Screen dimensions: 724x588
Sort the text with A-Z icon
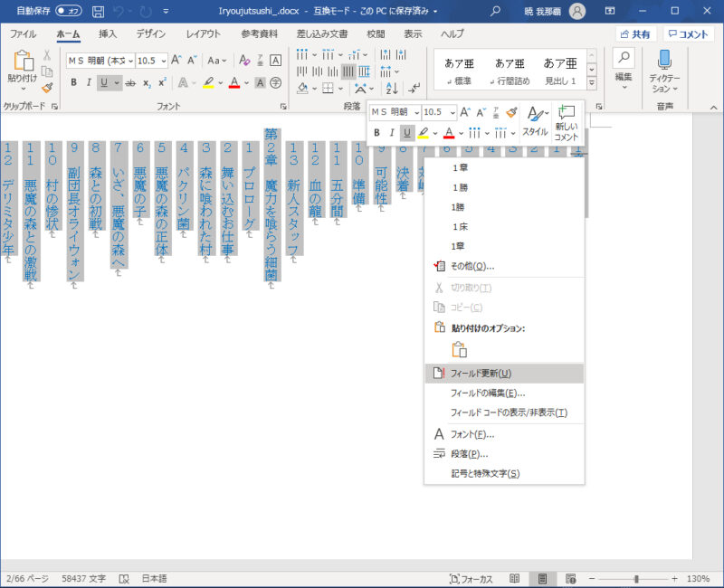[x=392, y=87]
